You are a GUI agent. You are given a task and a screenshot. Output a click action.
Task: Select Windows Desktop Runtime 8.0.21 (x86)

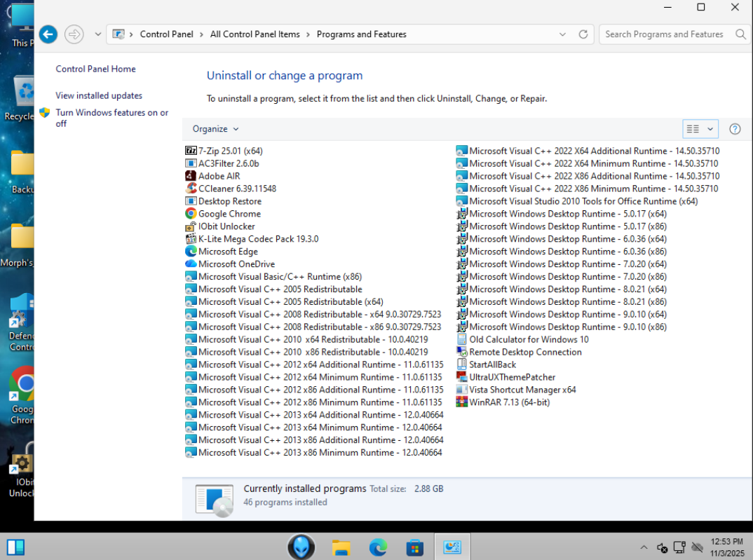(x=562, y=302)
